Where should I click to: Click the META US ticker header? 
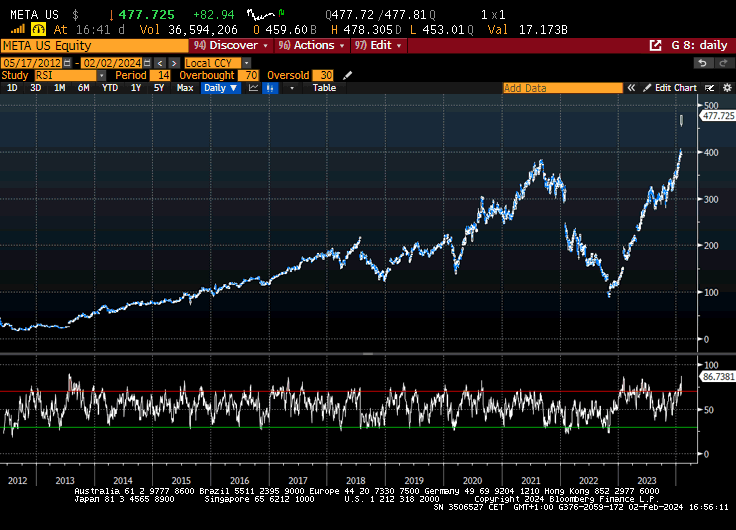pos(34,15)
